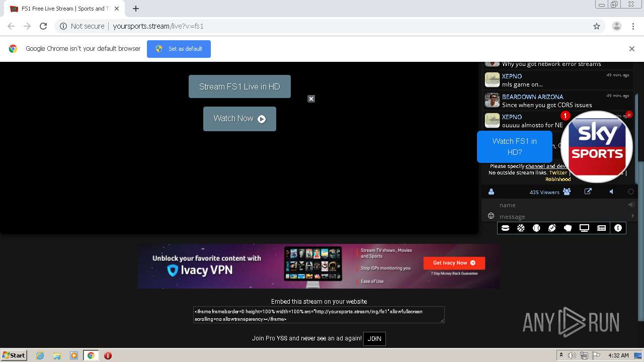Open the Windows Start menu
The image size is (644, 362).
click(14, 355)
